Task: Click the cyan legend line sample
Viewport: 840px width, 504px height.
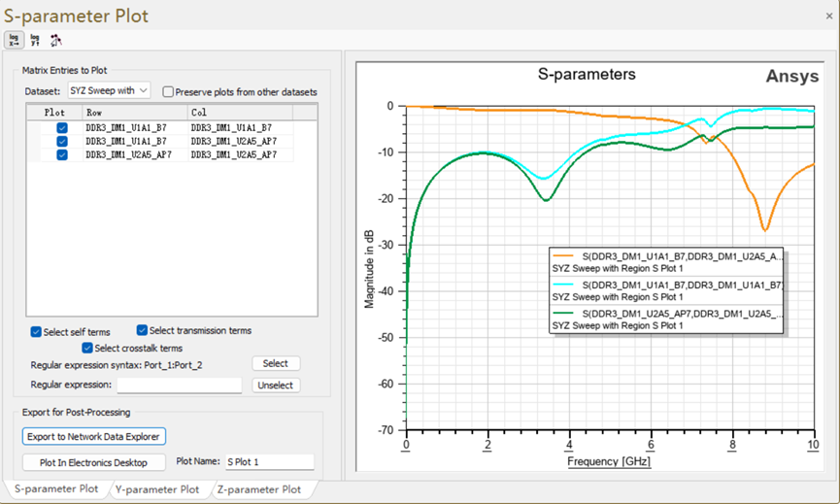Action: click(x=565, y=286)
